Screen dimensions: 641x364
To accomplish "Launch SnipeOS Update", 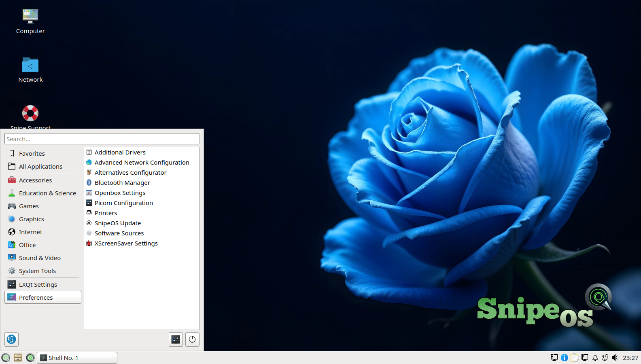I will pos(142,223).
